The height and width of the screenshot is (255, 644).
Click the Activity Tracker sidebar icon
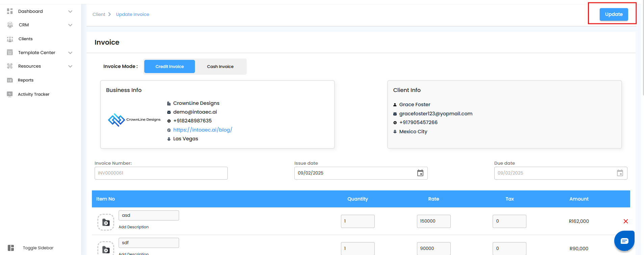(10, 94)
